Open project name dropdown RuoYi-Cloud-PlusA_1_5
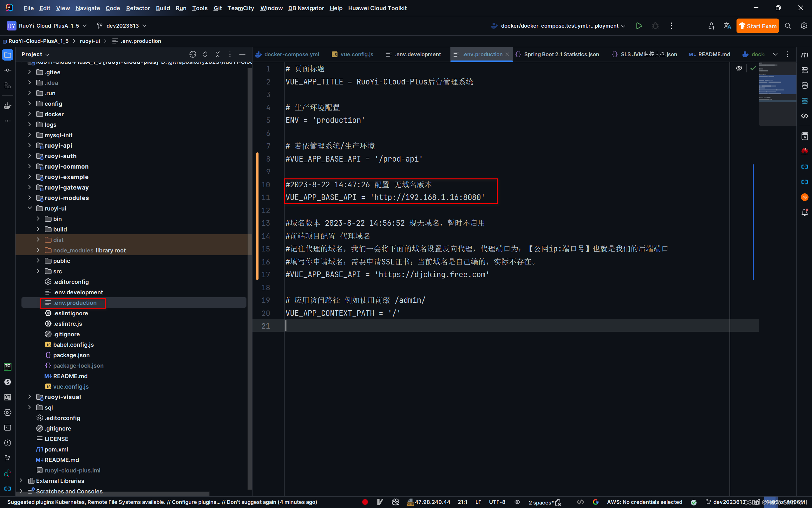The image size is (812, 508). click(x=47, y=26)
